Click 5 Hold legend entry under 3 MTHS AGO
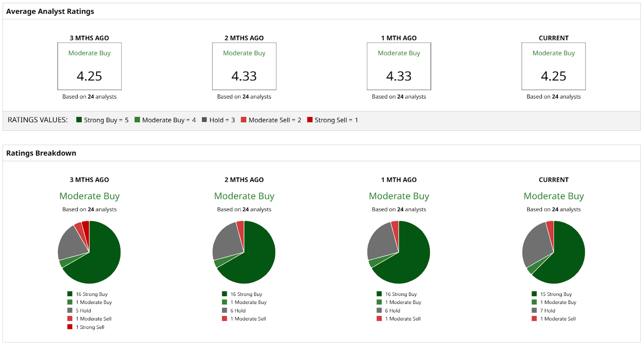 click(79, 311)
